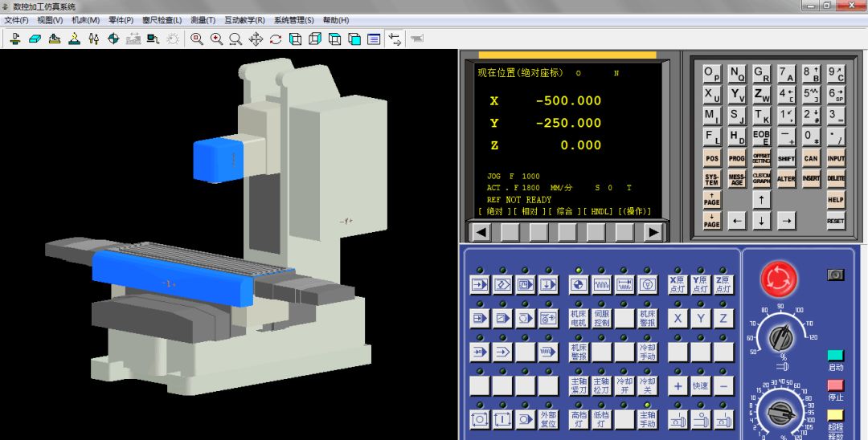Click the 外部复位 external reset button

[x=548, y=420]
